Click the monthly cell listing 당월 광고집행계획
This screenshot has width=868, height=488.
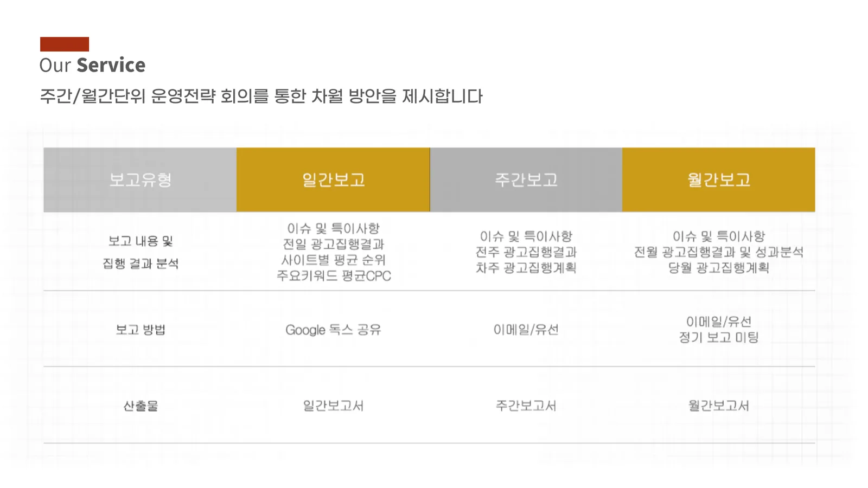tap(719, 252)
